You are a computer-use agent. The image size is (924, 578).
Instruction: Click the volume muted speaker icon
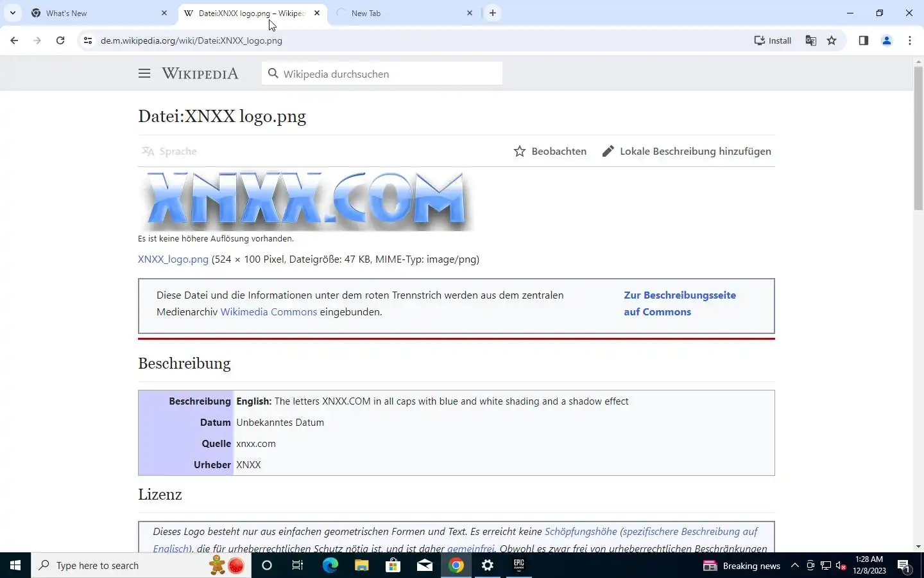[x=841, y=566]
